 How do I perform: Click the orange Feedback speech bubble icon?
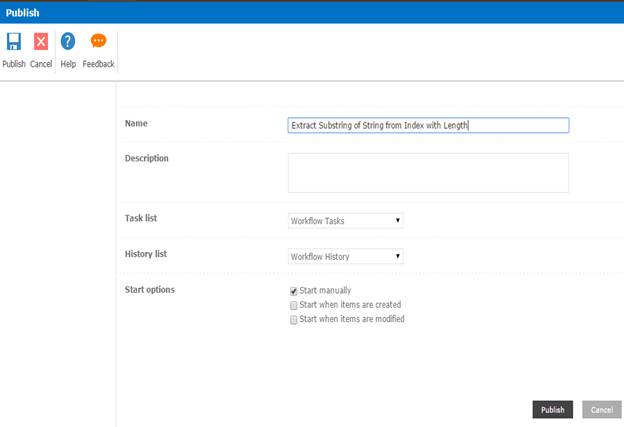tap(98, 42)
